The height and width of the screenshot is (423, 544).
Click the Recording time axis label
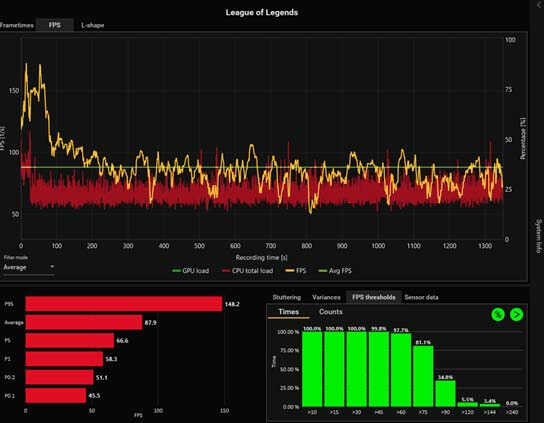[261, 257]
